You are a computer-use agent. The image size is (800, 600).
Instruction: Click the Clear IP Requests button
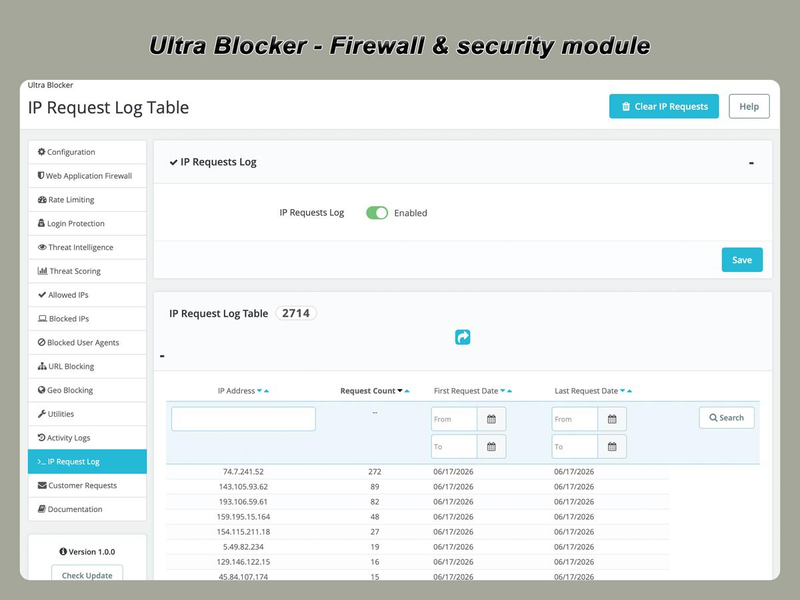point(664,106)
